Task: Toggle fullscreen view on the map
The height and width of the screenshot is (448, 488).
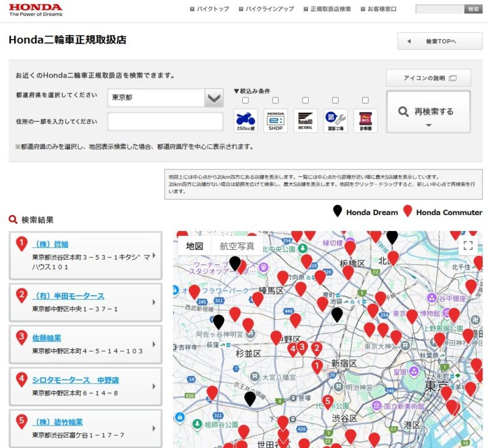Action: pos(468,246)
